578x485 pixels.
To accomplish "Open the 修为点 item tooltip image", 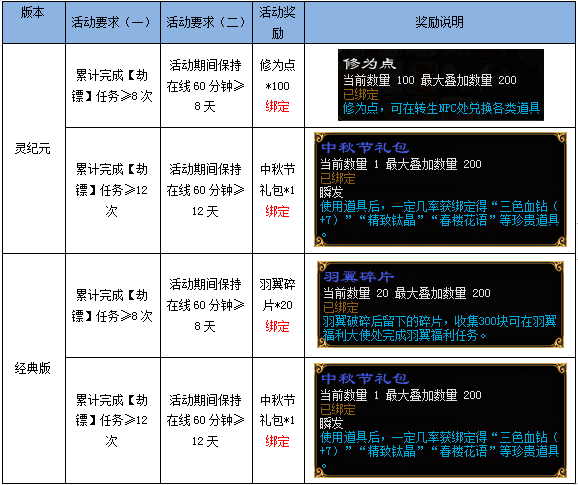I will tap(441, 85).
